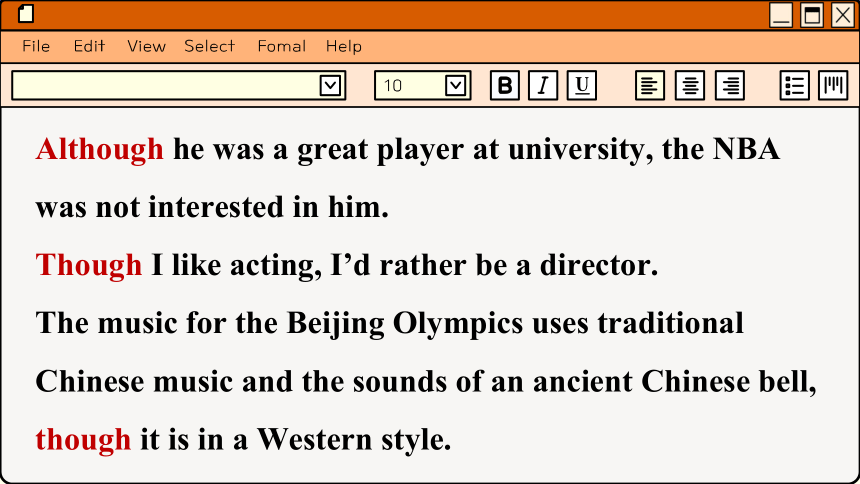
Task: Align text to the right
Action: (x=729, y=85)
